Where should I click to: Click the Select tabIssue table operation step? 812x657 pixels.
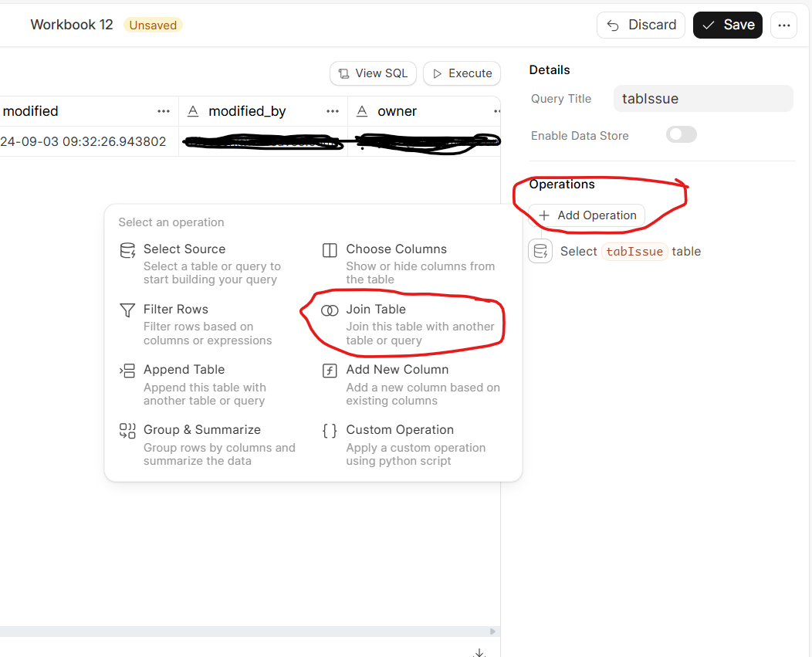pos(614,252)
